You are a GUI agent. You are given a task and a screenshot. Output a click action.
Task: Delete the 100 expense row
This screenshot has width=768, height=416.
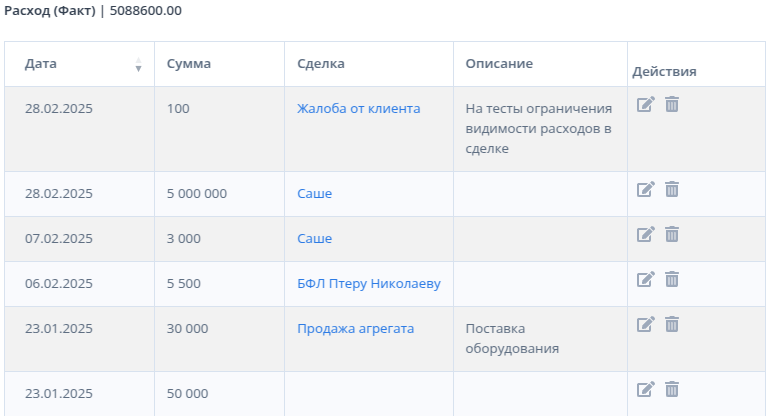[x=672, y=104]
